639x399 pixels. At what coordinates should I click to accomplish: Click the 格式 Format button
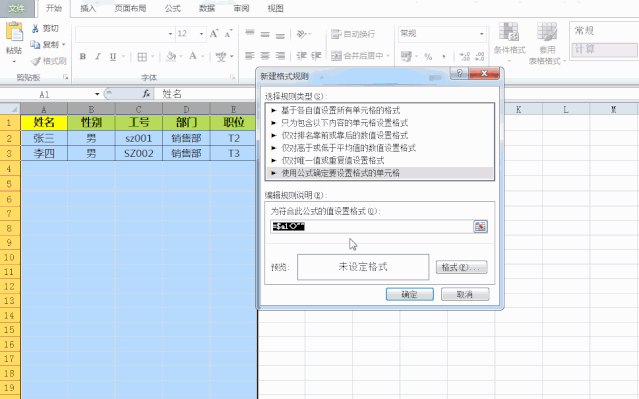(461, 267)
